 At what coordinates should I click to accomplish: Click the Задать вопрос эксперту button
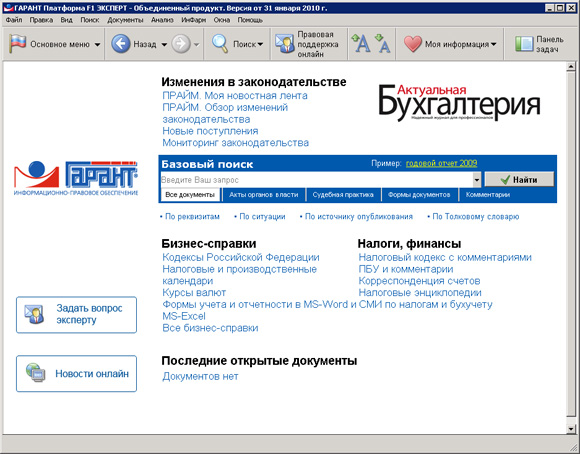[x=77, y=315]
